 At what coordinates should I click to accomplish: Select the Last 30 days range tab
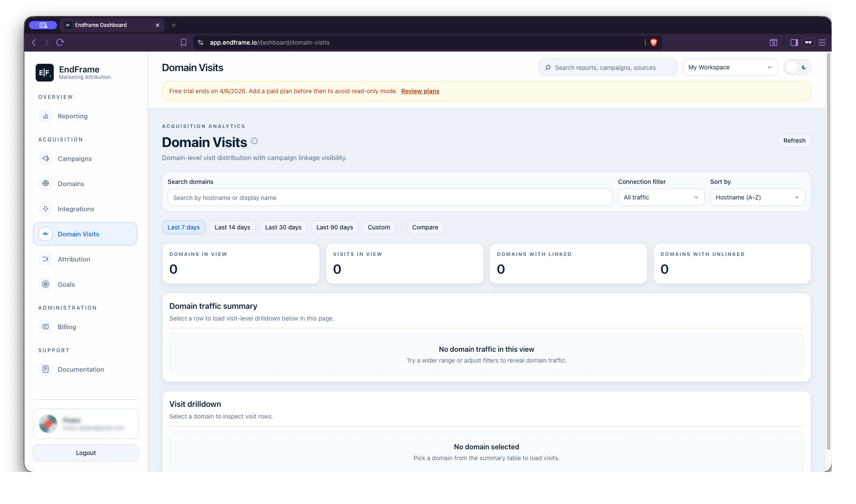pyautogui.click(x=283, y=227)
